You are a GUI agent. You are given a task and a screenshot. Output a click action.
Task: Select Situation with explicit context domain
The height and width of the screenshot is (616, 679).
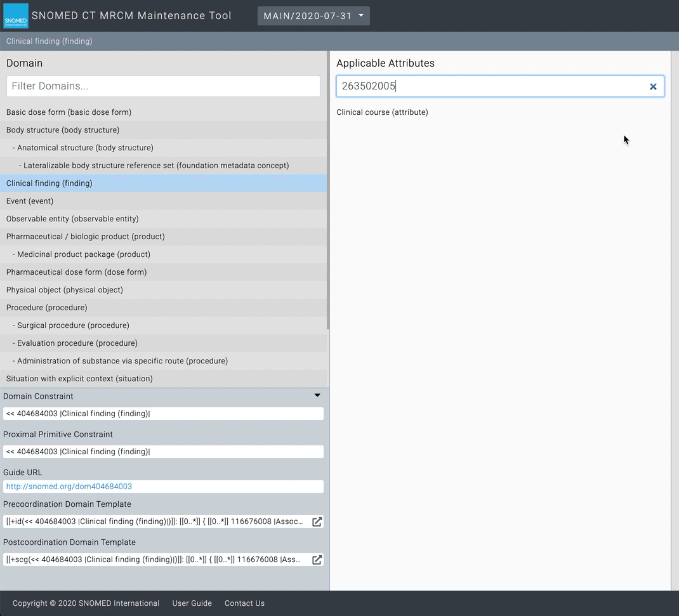coord(163,378)
